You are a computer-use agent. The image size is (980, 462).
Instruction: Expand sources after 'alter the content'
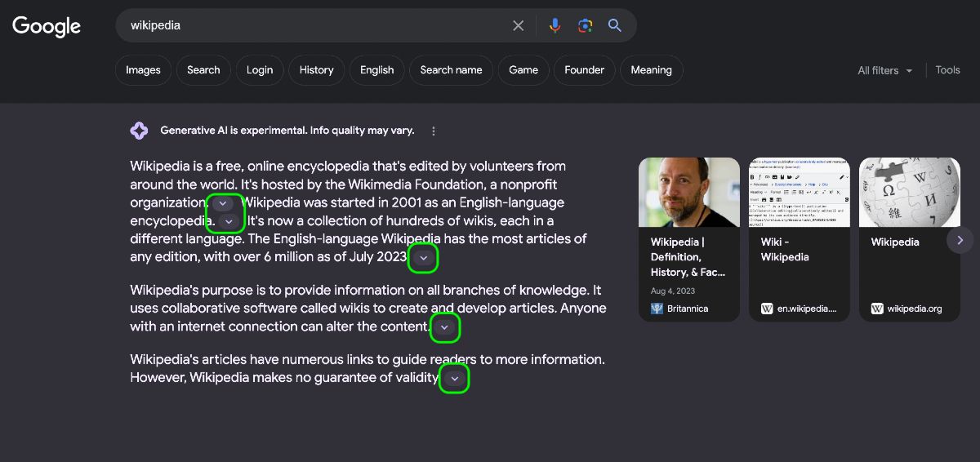[444, 327]
